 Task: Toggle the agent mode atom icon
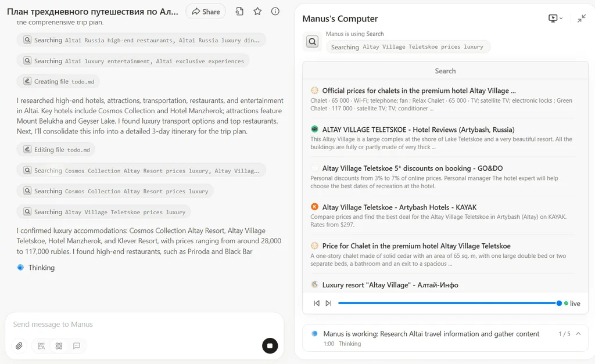[59, 346]
